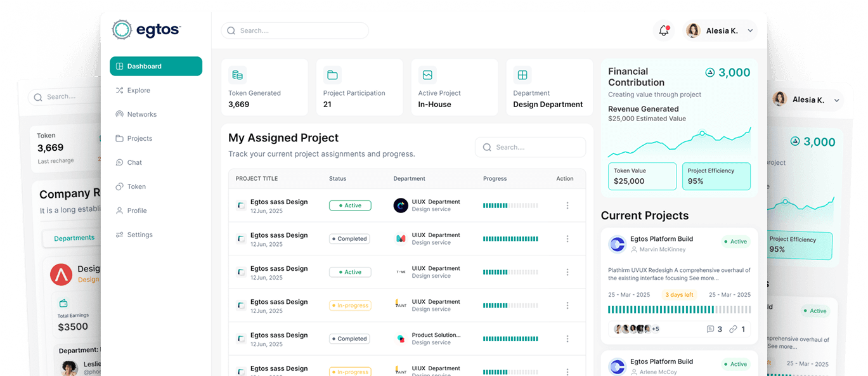Click the notification bell icon

click(x=664, y=30)
